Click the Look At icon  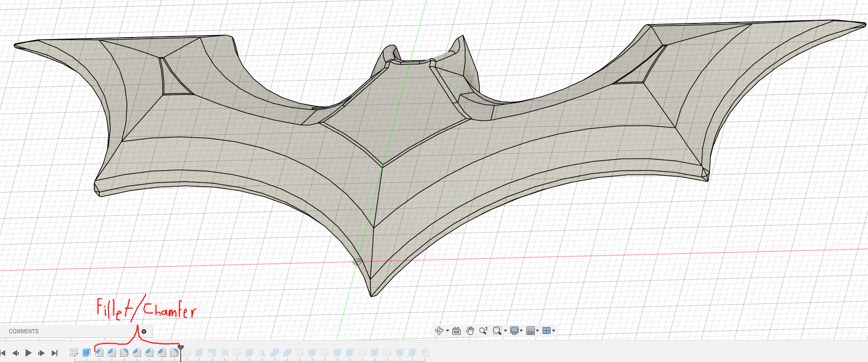pos(456,330)
